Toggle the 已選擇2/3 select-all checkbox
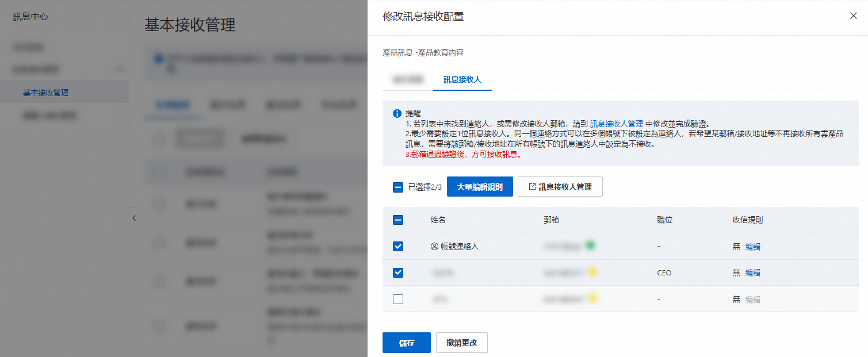This screenshot has width=868, height=357. pos(398,187)
